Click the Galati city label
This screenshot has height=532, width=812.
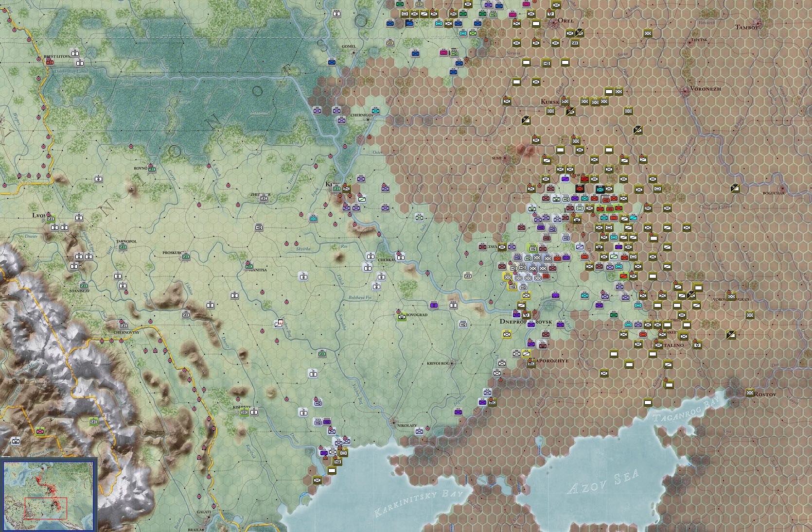(x=204, y=512)
